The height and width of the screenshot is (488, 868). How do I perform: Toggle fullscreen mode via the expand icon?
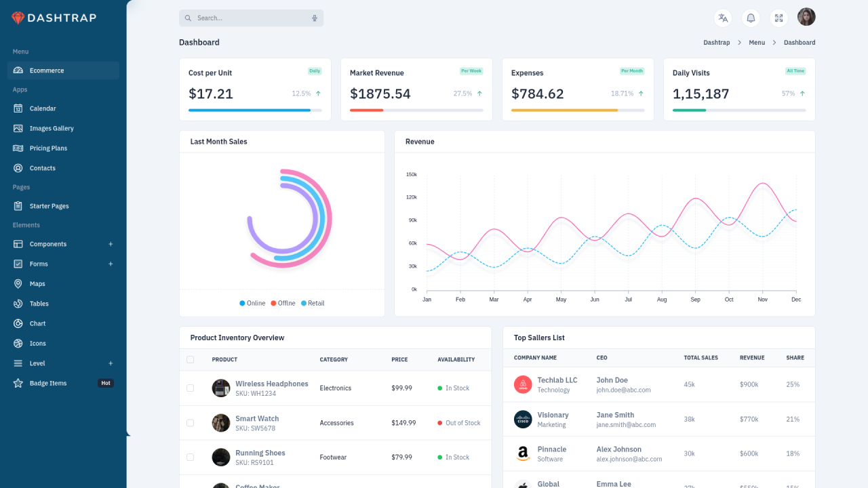[778, 18]
